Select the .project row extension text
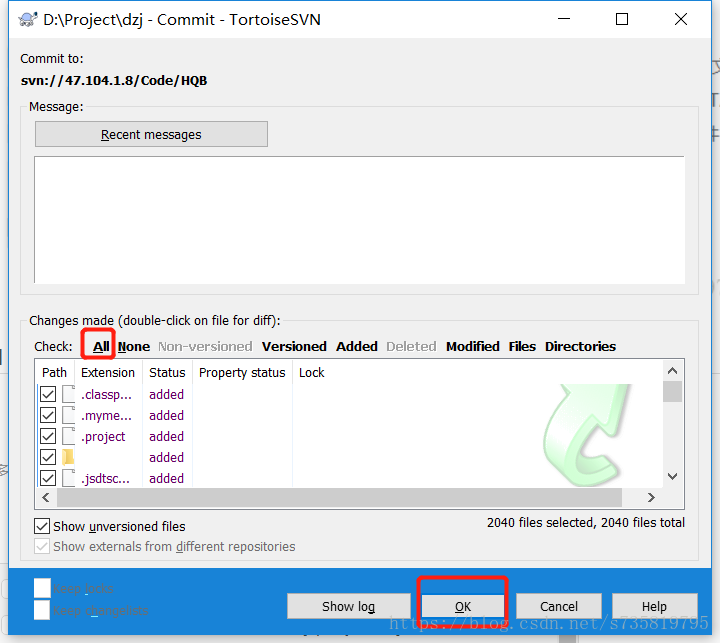 (x=103, y=436)
